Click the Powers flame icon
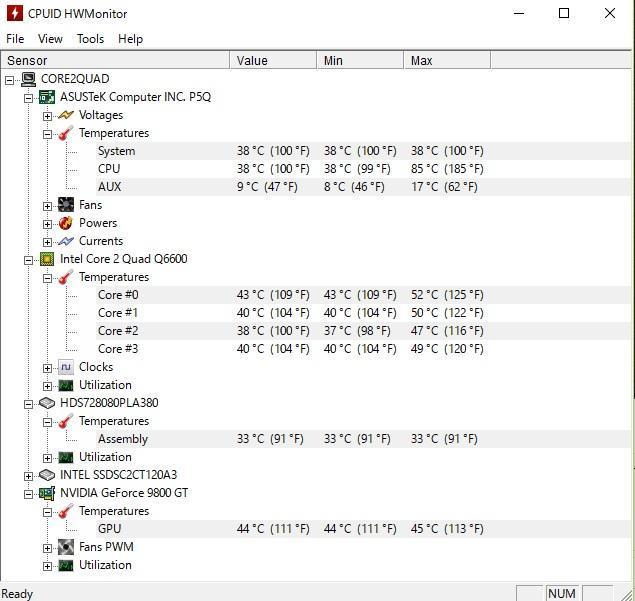The image size is (635, 601). pyautogui.click(x=66, y=223)
